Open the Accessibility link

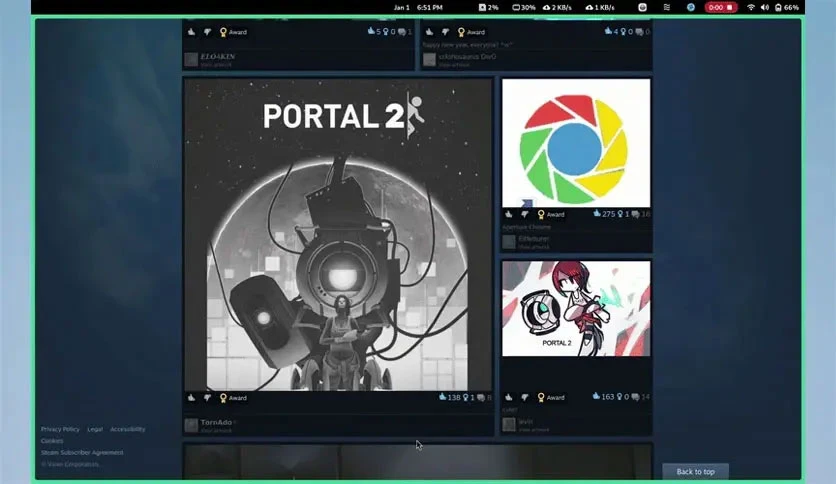coord(127,429)
